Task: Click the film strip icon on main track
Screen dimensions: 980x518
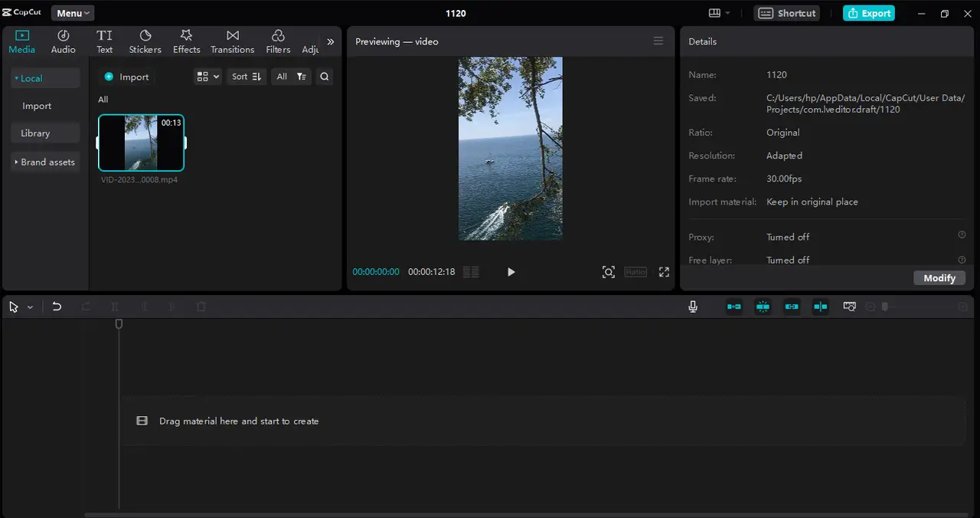Action: tap(142, 421)
